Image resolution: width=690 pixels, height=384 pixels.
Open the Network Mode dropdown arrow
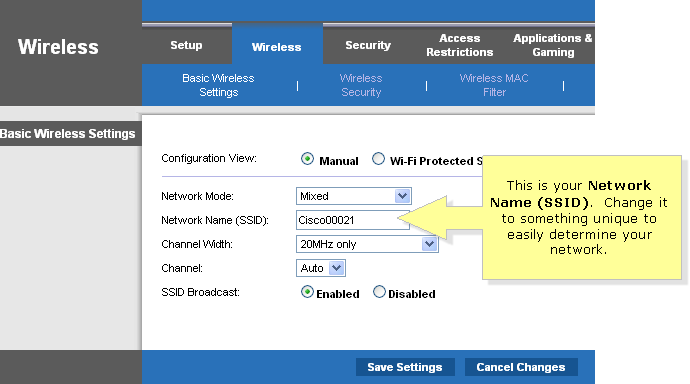402,196
